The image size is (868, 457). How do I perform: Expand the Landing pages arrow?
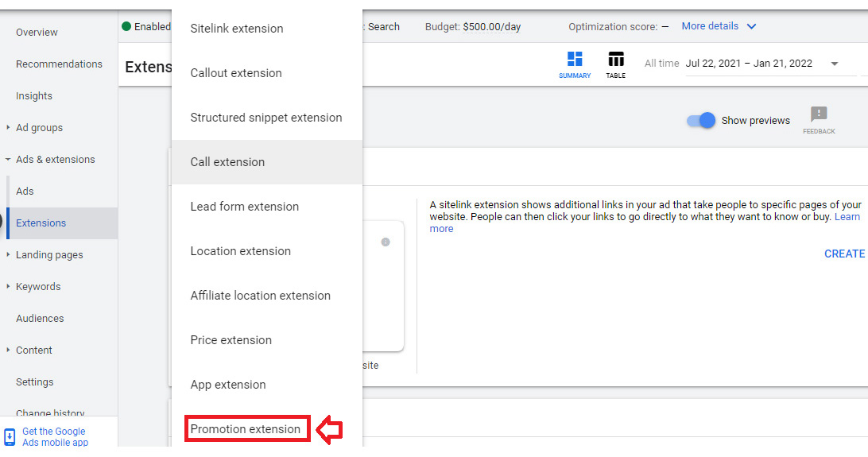(8, 254)
